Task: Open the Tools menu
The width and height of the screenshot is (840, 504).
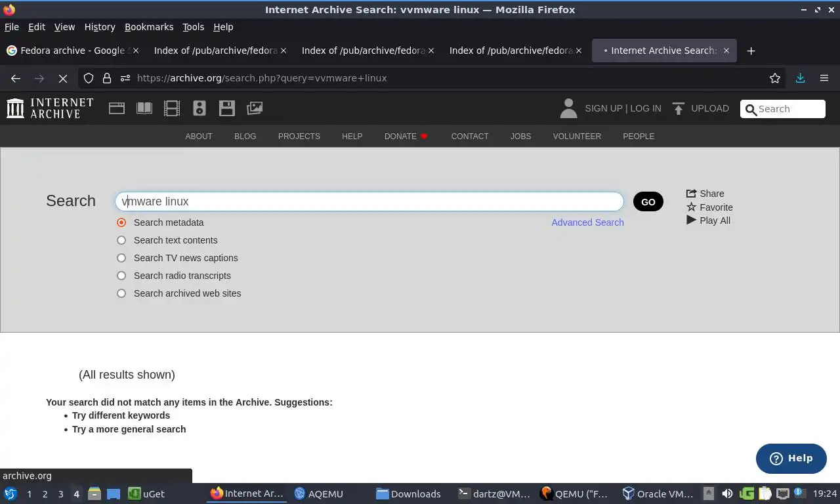Action: (194, 27)
